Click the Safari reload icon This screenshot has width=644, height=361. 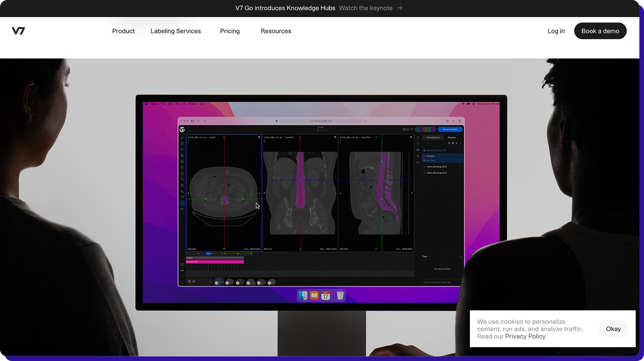pos(366,121)
